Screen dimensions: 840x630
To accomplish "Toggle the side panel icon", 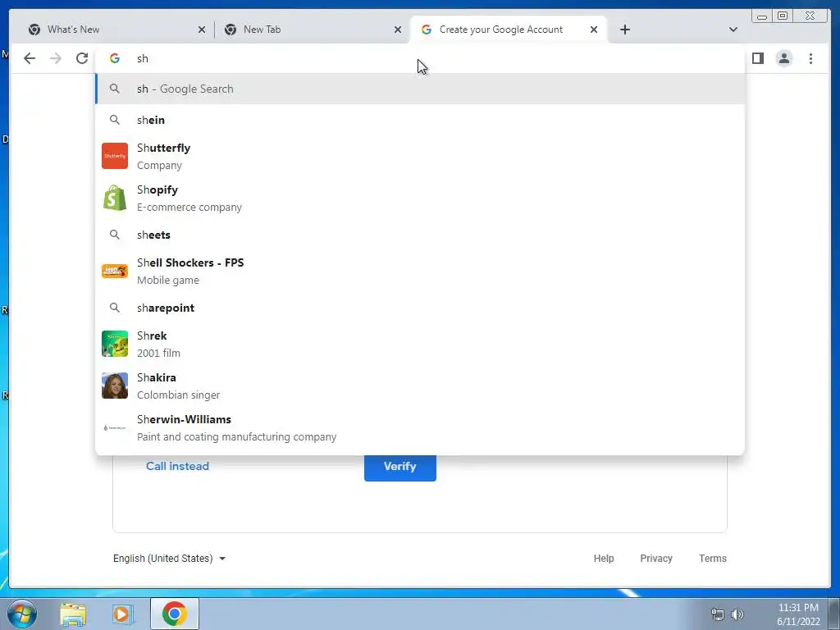I will point(757,58).
